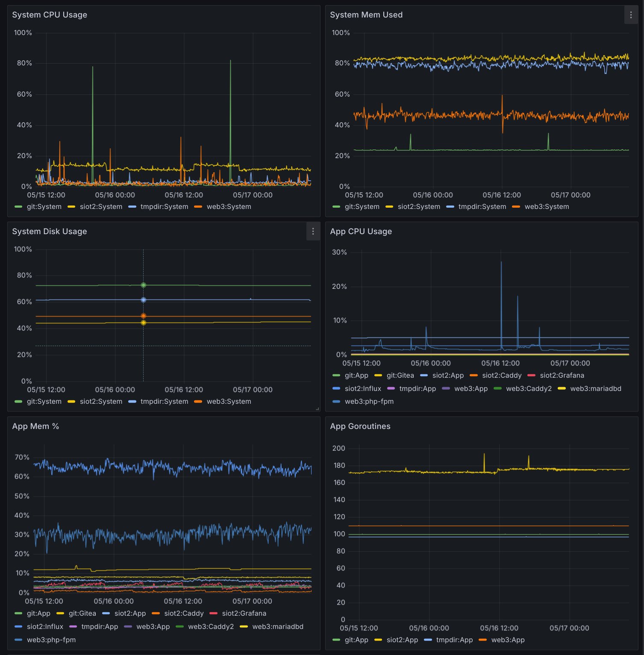644x655 pixels.
Task: Toggle web3:App series in App Goroutines legend
Action: pos(508,640)
